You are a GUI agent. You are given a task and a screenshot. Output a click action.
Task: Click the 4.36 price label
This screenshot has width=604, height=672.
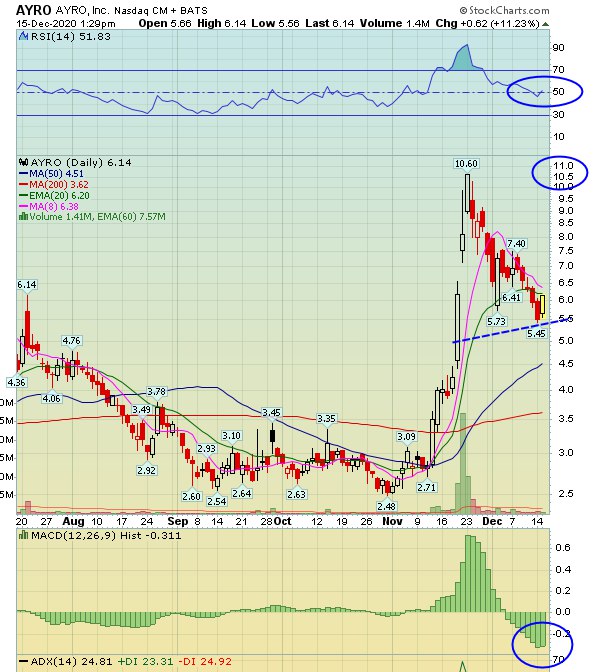tap(16, 382)
